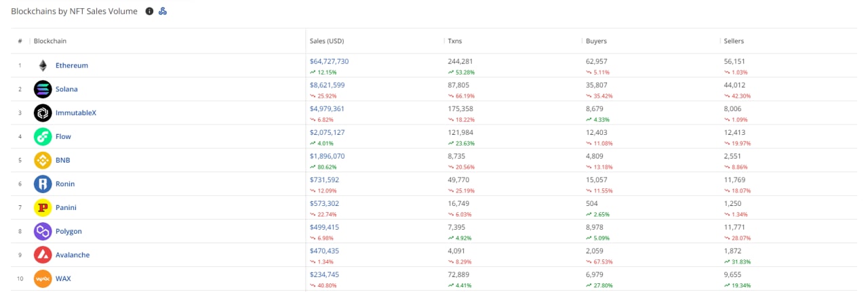Click the Avalanche logo icon
The image size is (868, 292).
[43, 255]
